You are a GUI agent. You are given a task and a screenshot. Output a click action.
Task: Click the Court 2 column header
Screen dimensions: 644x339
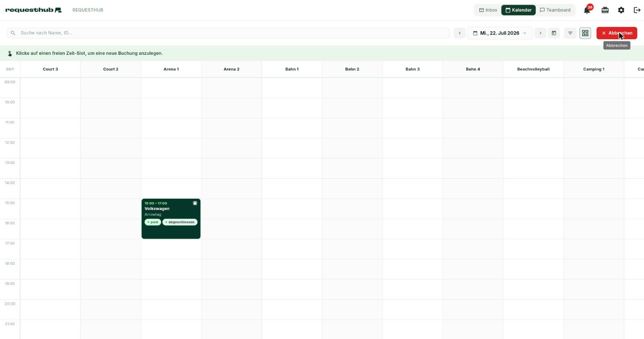pyautogui.click(x=111, y=69)
